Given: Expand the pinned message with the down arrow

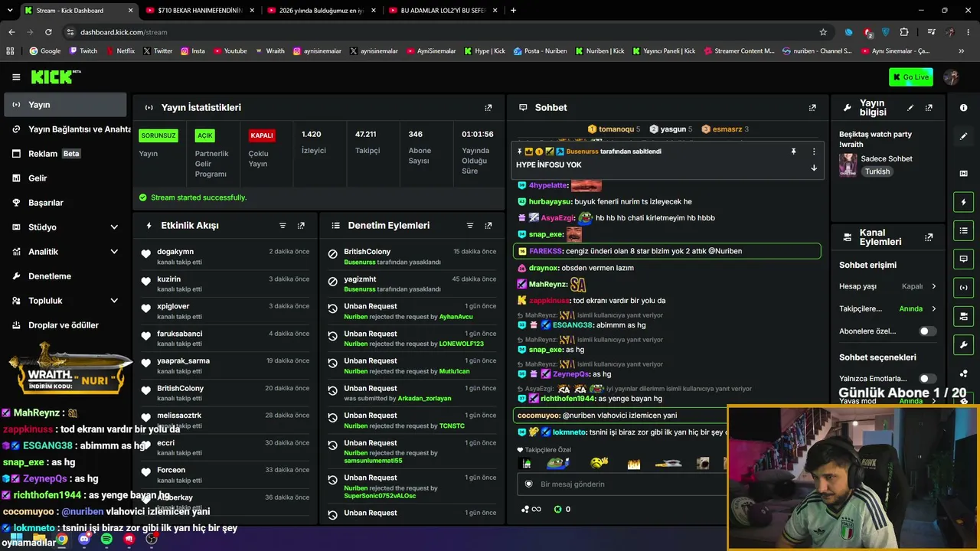Looking at the screenshot, I should pyautogui.click(x=814, y=168).
